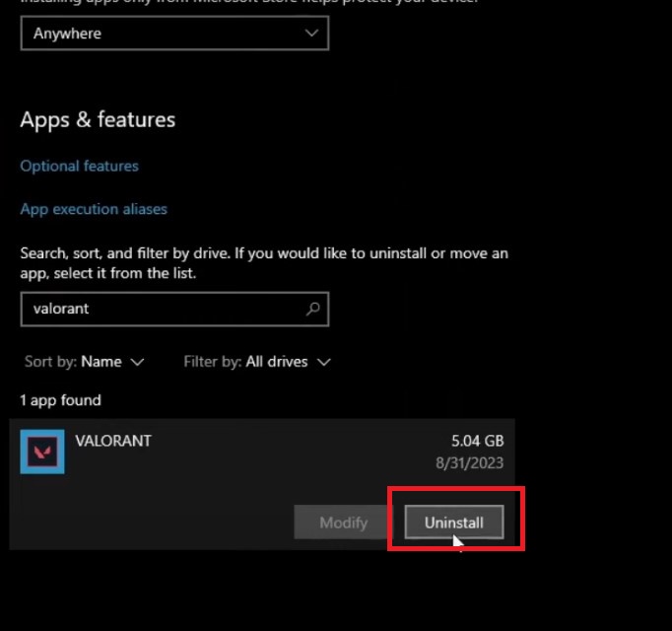The image size is (672, 631).
Task: Click the search magnifier icon
Action: (313, 309)
